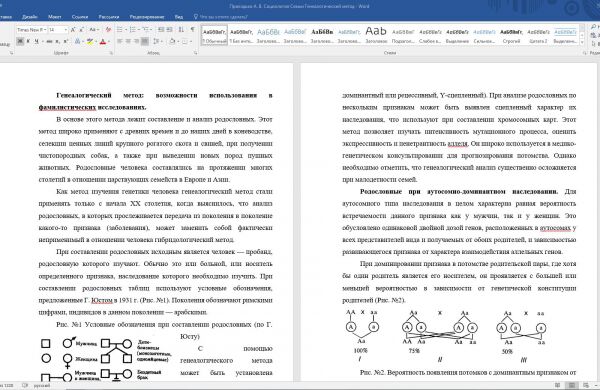600x390 pixels.
Task: Open the borders dropdown arrow
Action: click(191, 41)
